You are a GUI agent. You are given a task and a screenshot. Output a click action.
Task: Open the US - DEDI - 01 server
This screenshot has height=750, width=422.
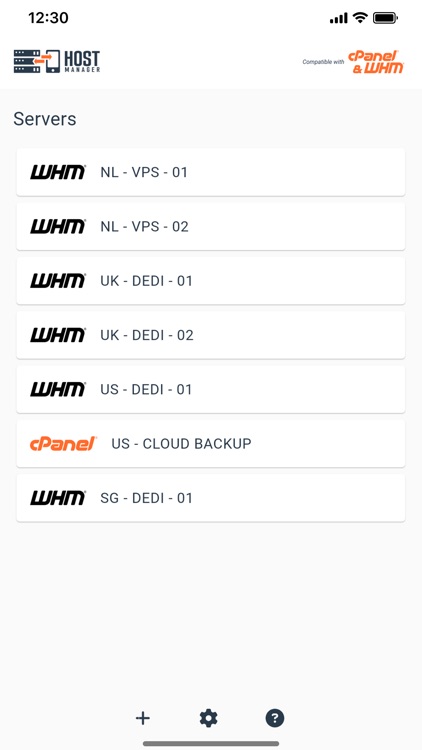click(x=211, y=389)
